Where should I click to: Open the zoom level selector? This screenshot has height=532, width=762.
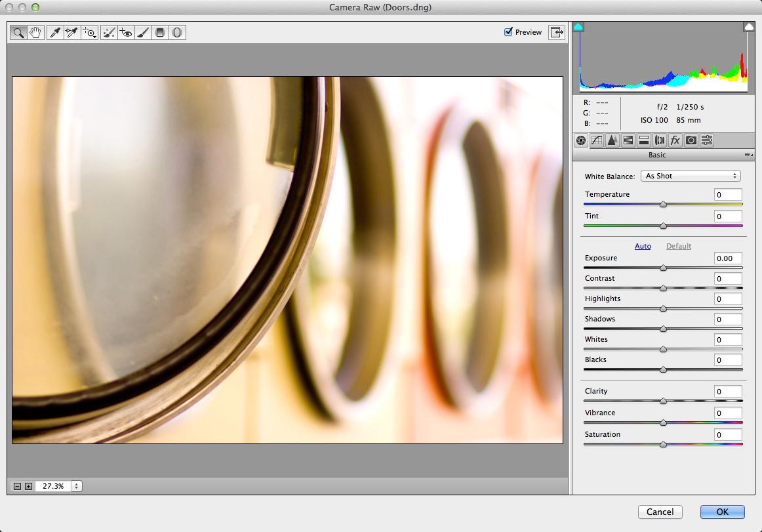click(x=76, y=485)
